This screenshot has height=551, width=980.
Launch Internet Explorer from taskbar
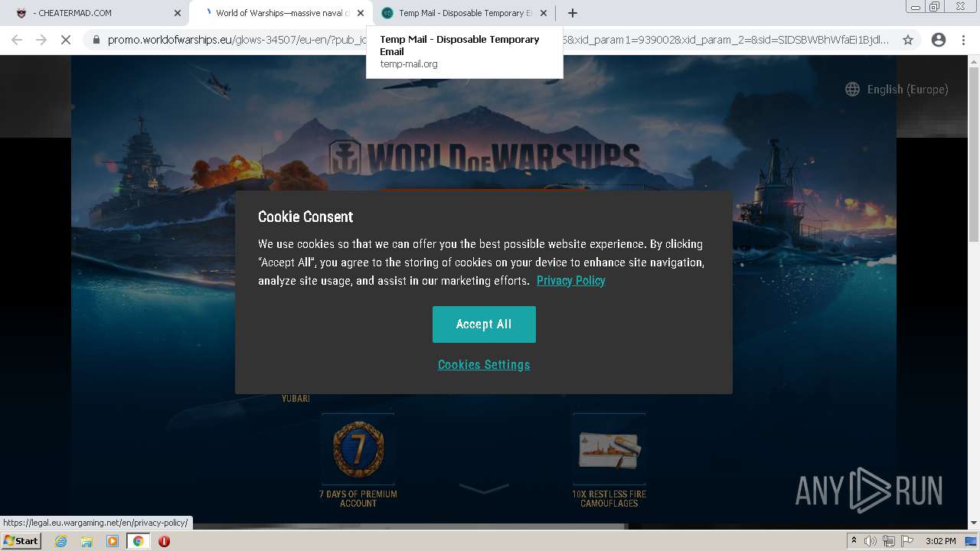pos(60,541)
